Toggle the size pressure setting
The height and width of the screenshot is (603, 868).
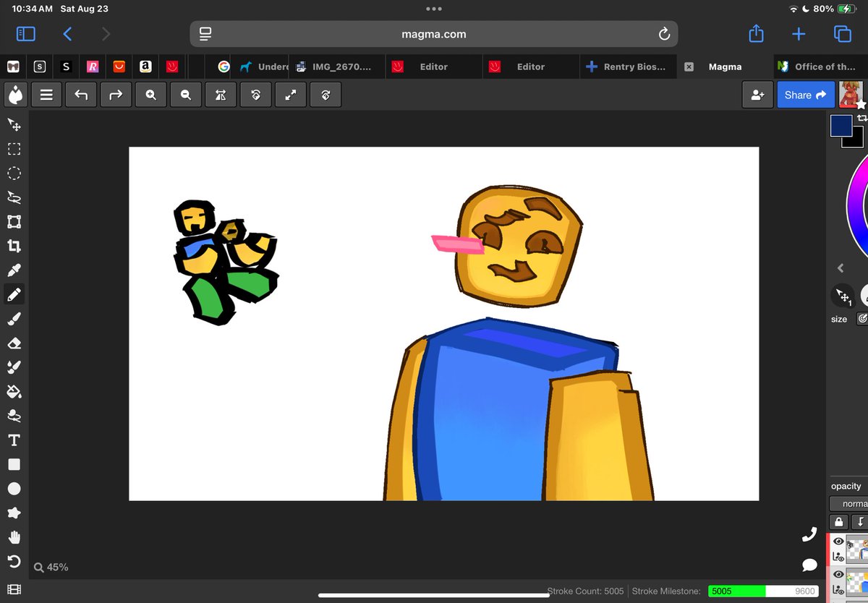pyautogui.click(x=861, y=318)
